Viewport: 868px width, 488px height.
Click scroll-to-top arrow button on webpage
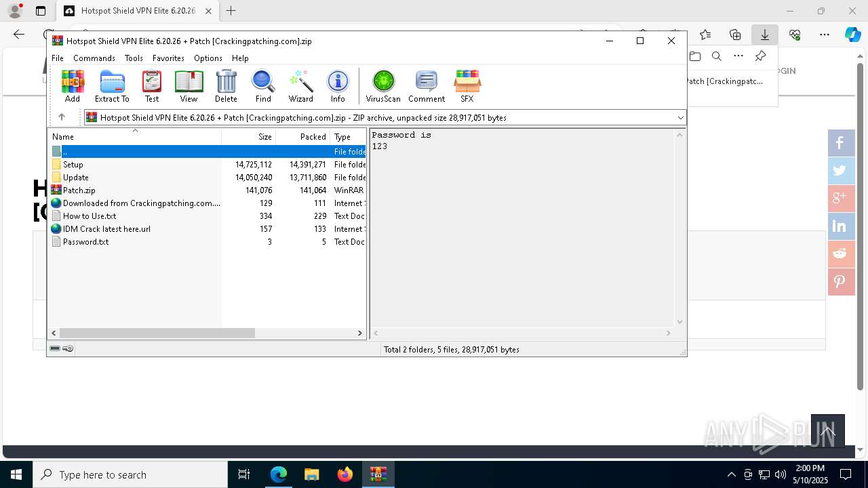828,431
